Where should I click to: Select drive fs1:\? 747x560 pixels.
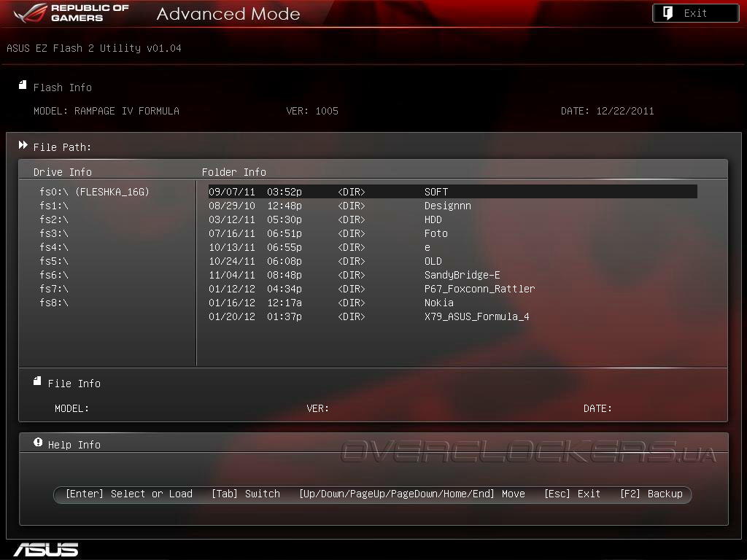point(54,206)
